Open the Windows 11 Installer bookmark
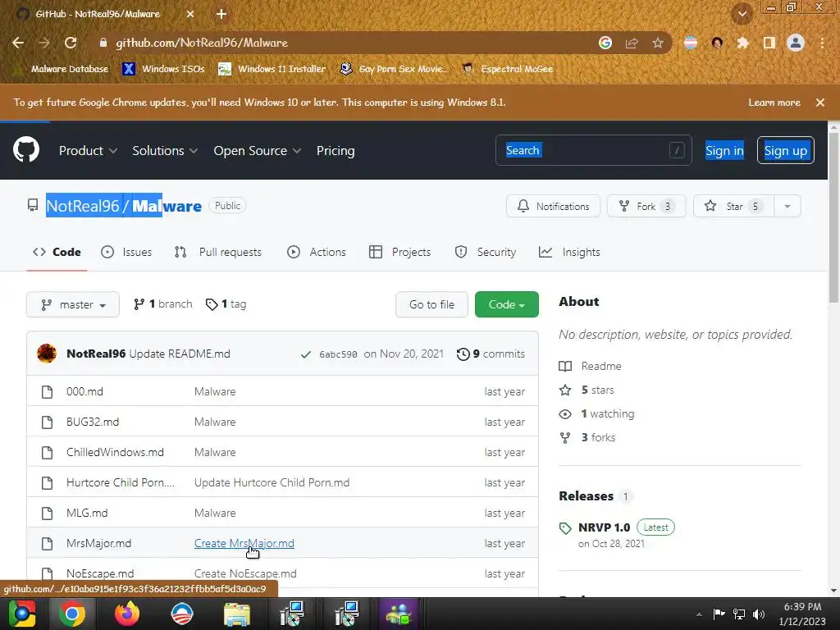 tap(272, 69)
